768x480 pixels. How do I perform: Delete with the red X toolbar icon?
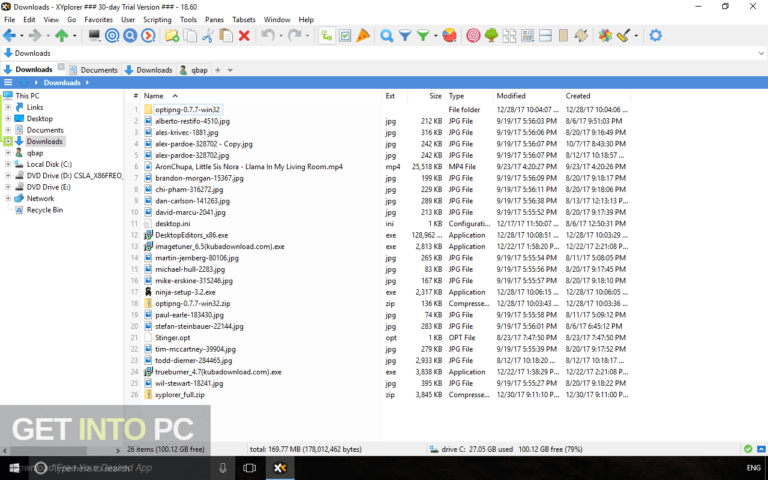[244, 35]
